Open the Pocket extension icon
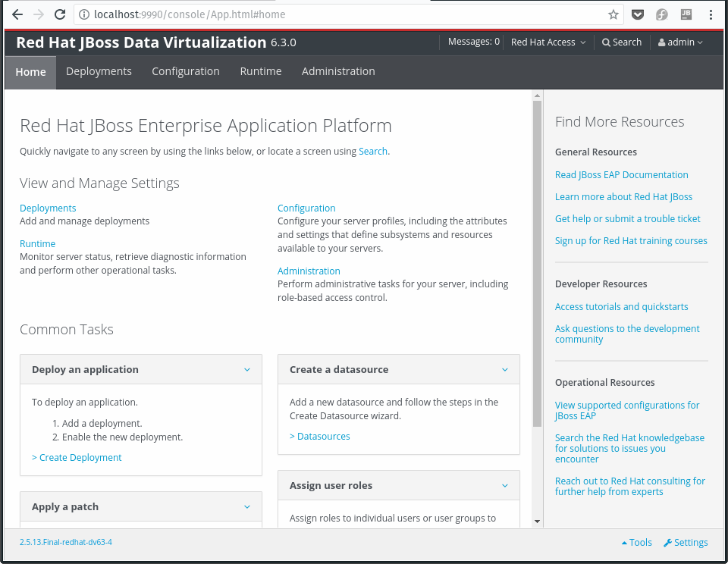Image resolution: width=728 pixels, height=564 pixels. pyautogui.click(x=638, y=14)
